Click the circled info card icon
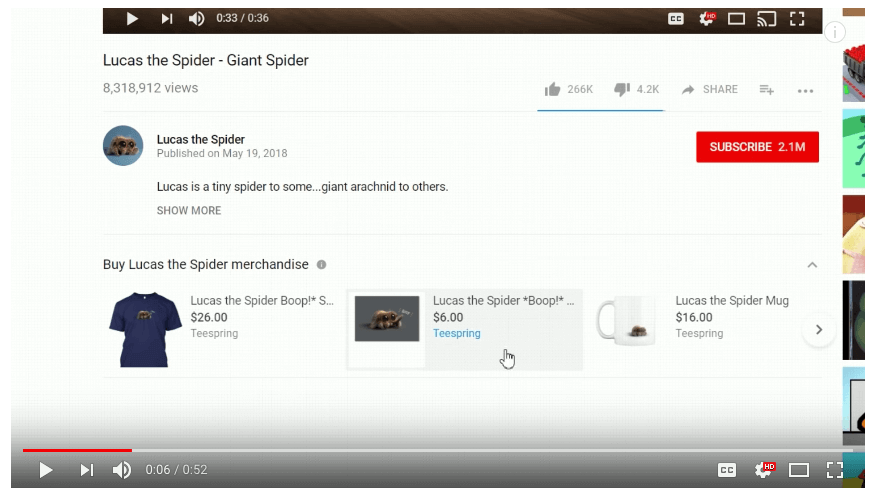The image size is (871, 496). [834, 32]
